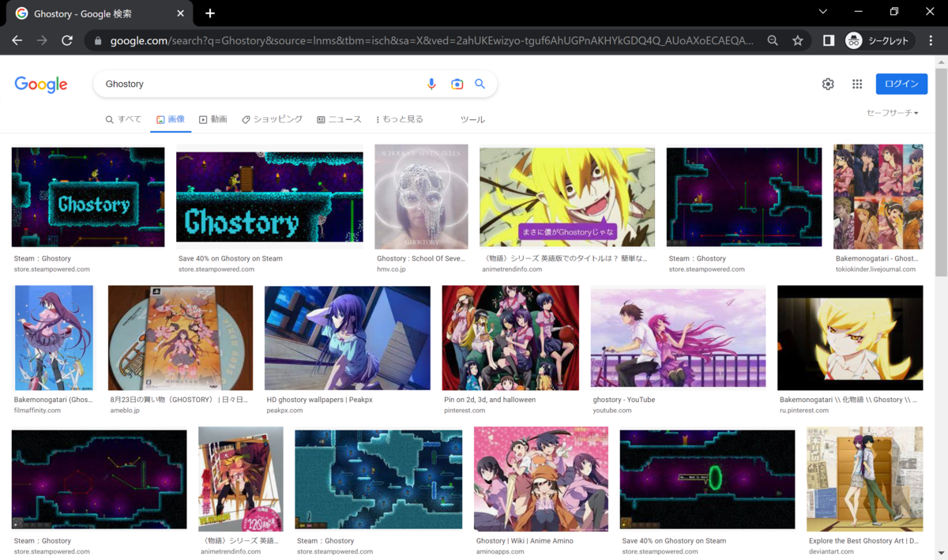Click the zoom magnifier icon in address bar

pos(773,40)
